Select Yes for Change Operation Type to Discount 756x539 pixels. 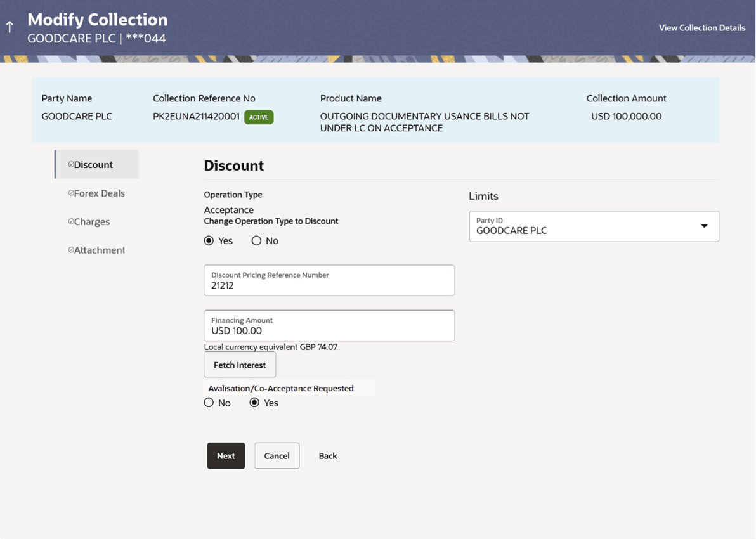point(209,241)
